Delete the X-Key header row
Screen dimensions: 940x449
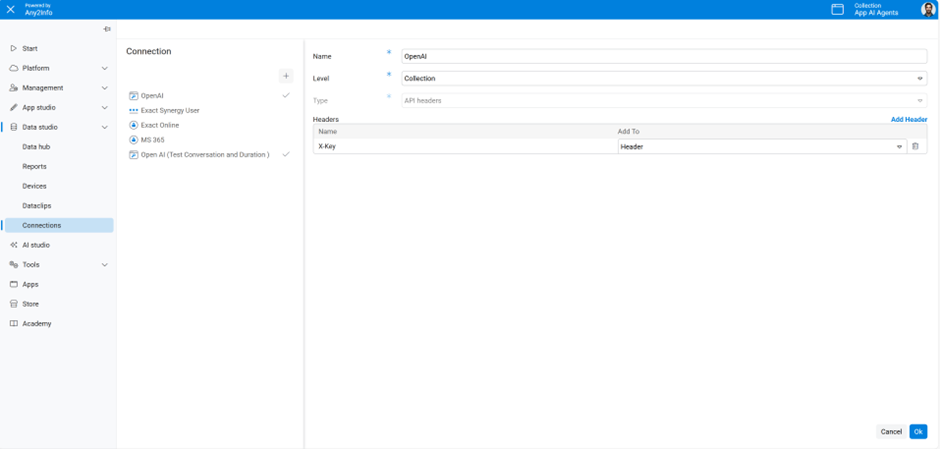[x=915, y=147]
